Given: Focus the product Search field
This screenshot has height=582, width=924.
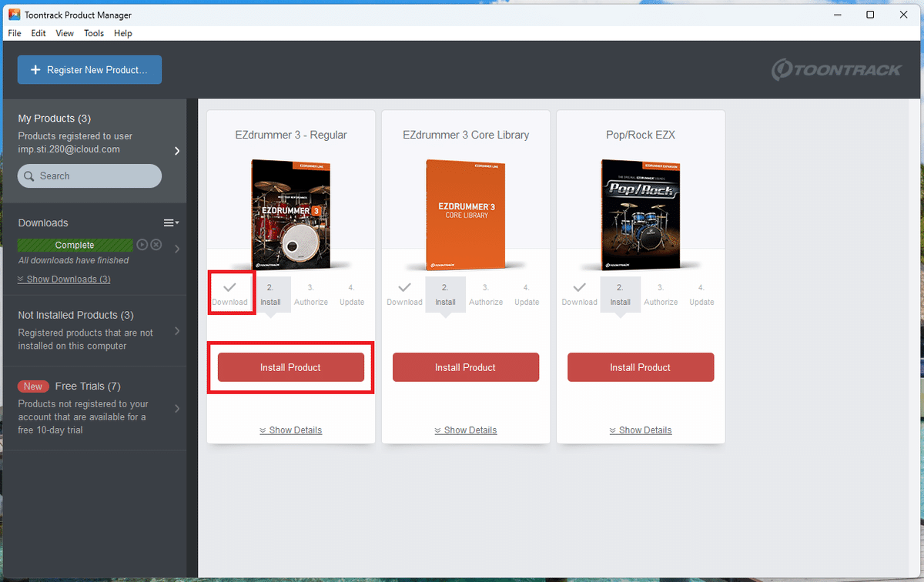Looking at the screenshot, I should coord(89,176).
